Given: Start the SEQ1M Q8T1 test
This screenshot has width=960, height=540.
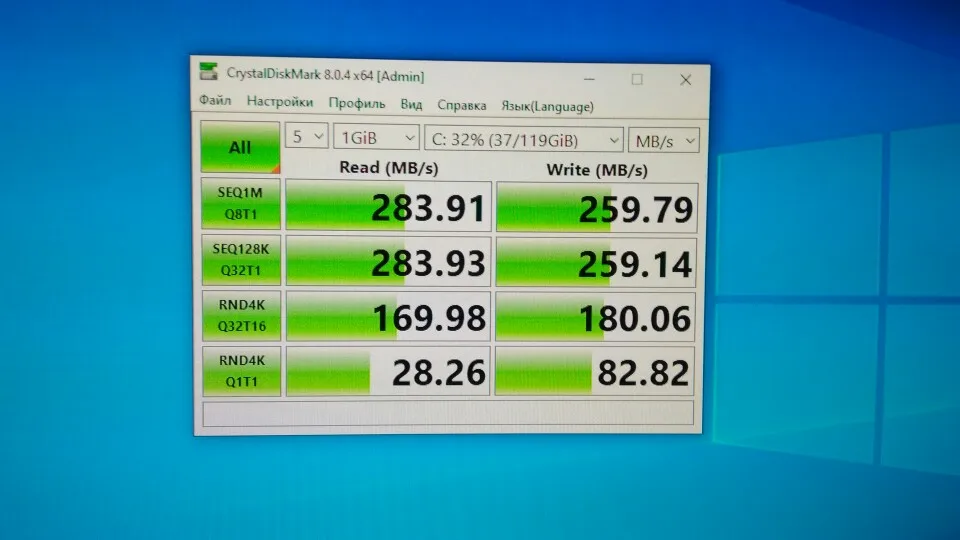Looking at the screenshot, I should (241, 203).
